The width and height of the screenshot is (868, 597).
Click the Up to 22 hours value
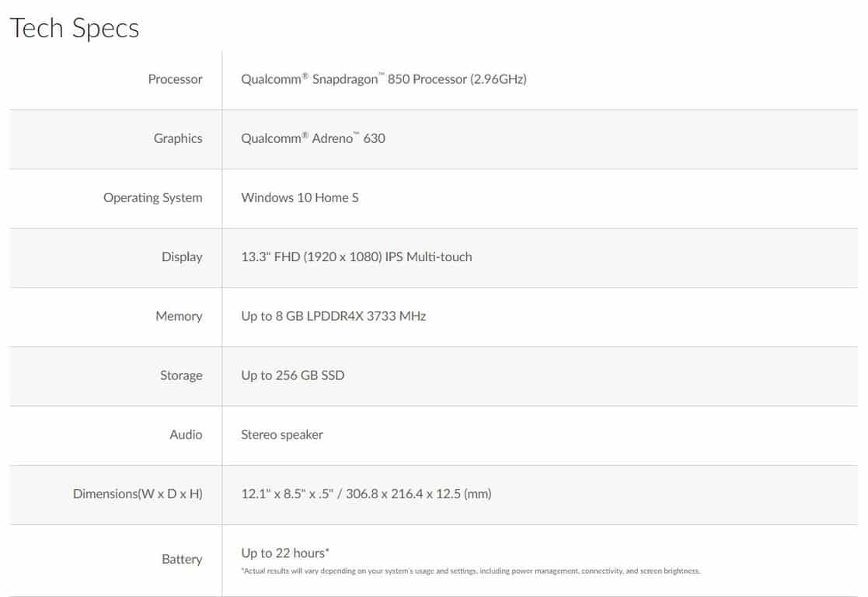pos(285,553)
